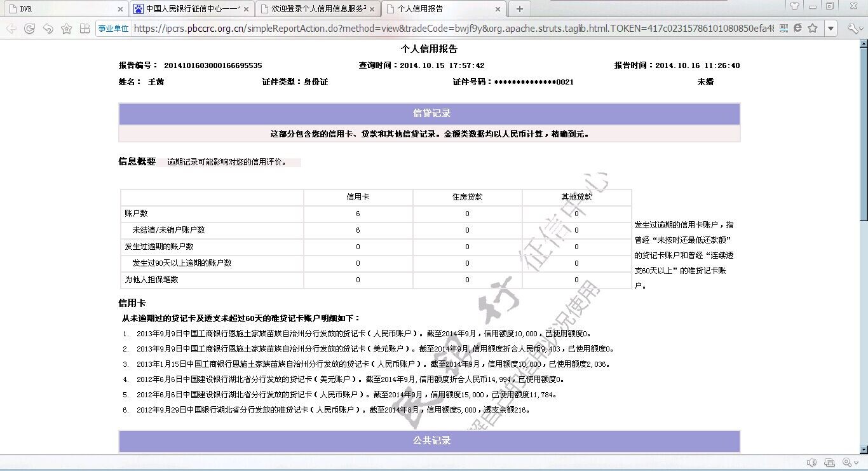868x471 pixels.
Task: Open the skin shirt icon in title bar
Action: (x=794, y=6)
